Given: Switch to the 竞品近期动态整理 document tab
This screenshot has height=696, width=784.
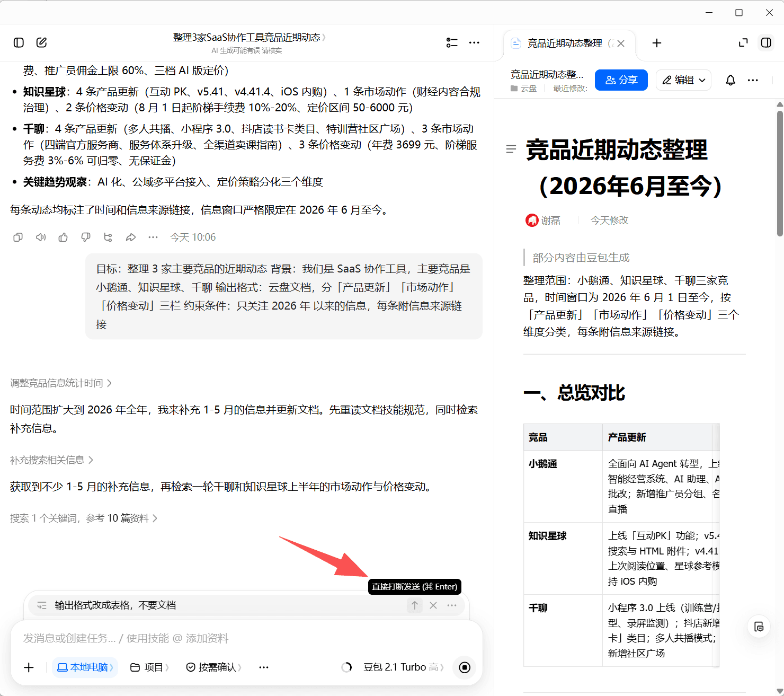Looking at the screenshot, I should click(x=565, y=43).
